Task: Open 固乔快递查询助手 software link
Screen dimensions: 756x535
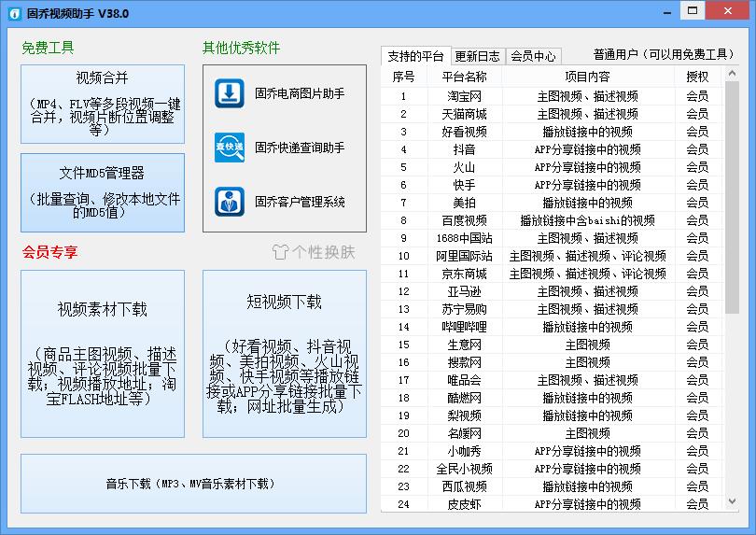Action: 300,148
